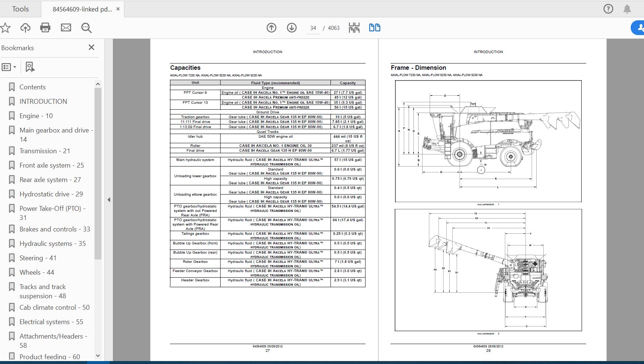
Task: Open Electrical systems - 55 bookmark
Action: click(x=51, y=322)
